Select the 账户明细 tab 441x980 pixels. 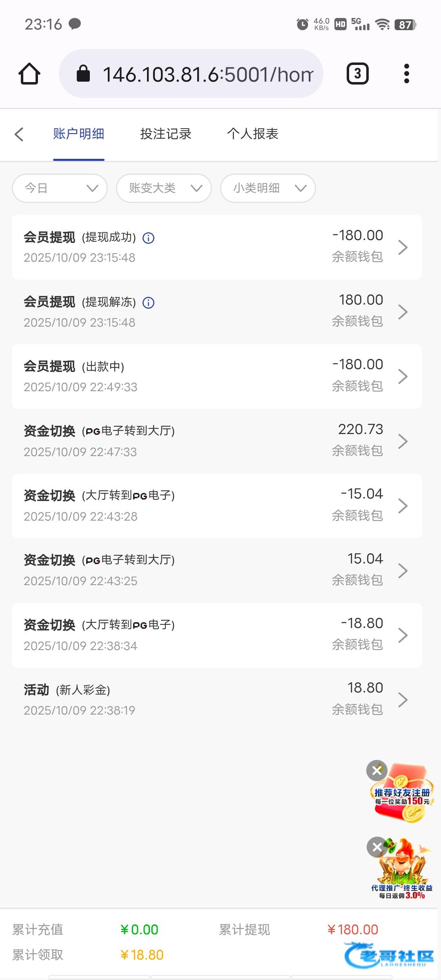[78, 134]
